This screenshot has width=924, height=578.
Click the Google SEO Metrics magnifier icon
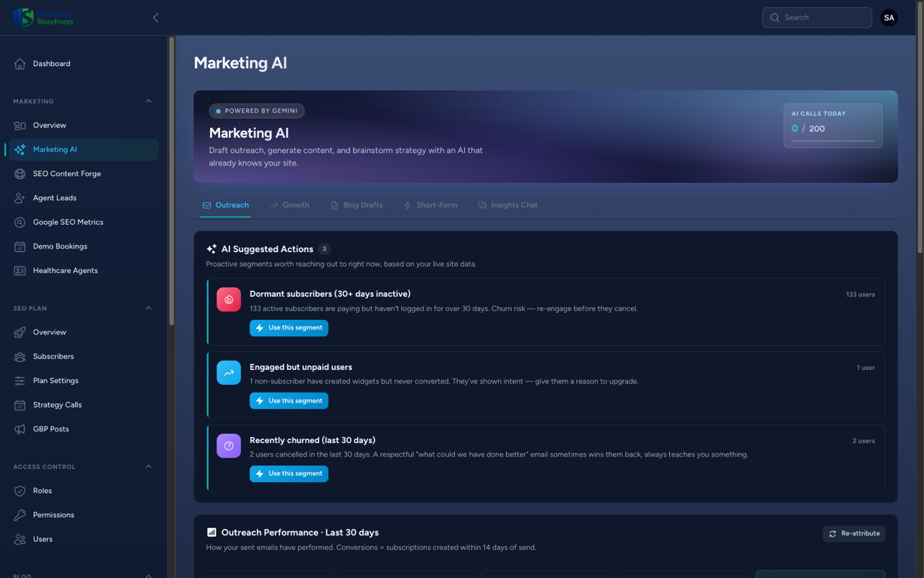(x=19, y=223)
